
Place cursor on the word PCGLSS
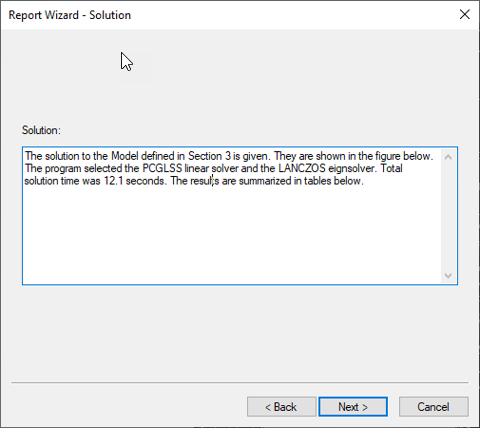point(162,168)
